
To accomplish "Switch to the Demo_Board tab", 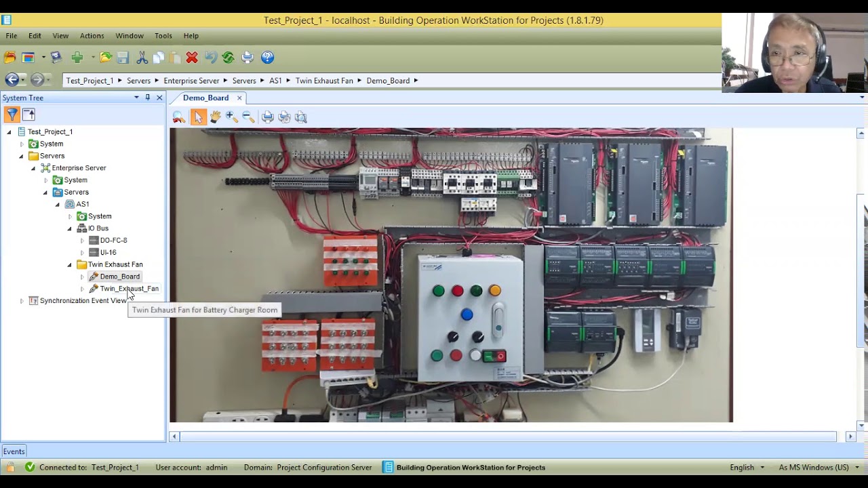I will tap(205, 98).
